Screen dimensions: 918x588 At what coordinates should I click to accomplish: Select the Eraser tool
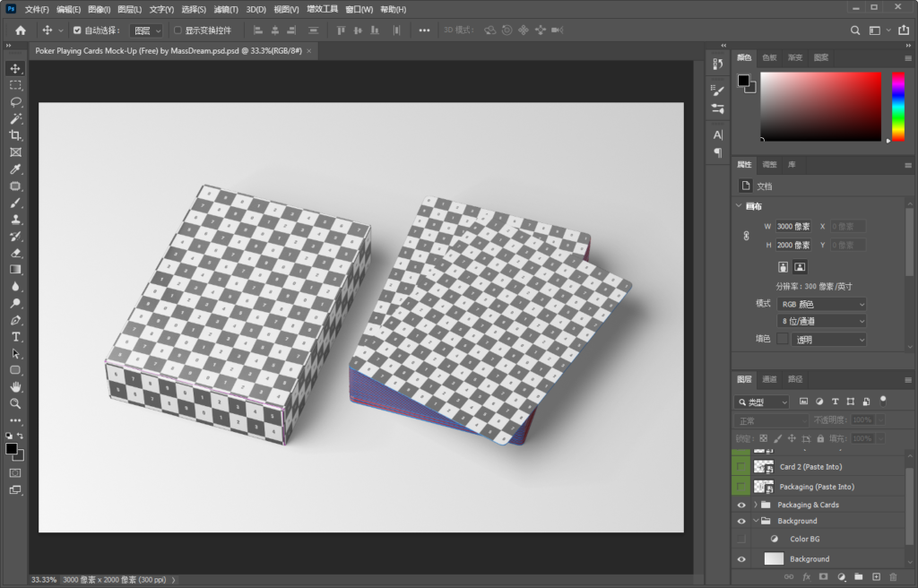pyautogui.click(x=15, y=253)
